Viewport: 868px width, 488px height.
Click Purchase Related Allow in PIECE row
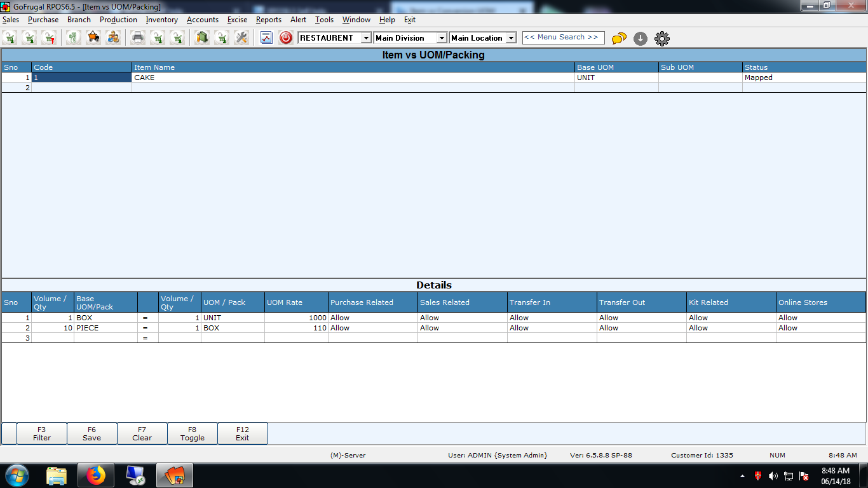click(x=372, y=328)
